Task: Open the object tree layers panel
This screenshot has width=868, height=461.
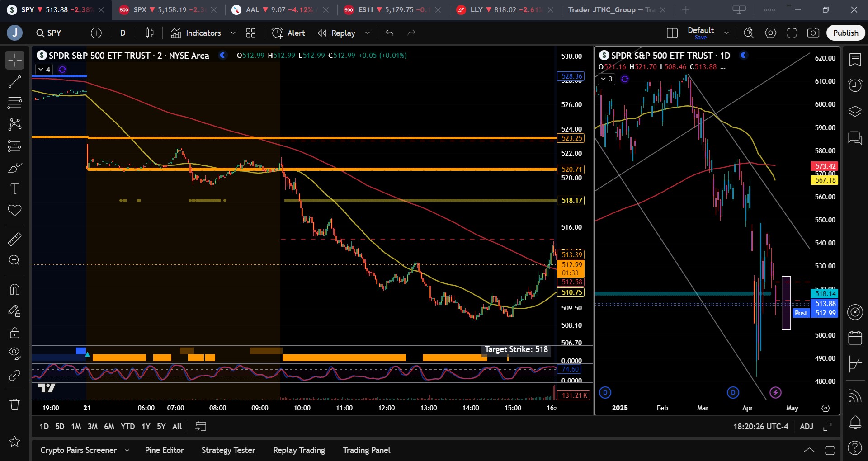Action: (855, 111)
